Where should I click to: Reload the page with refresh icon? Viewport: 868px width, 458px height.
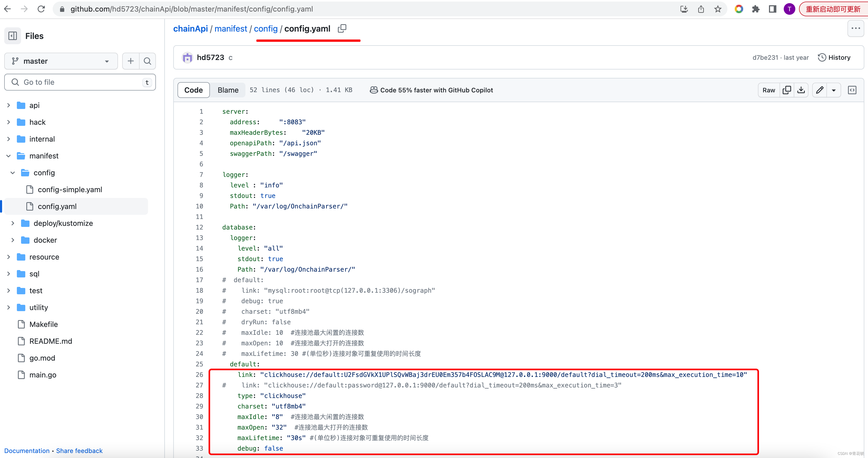[41, 9]
